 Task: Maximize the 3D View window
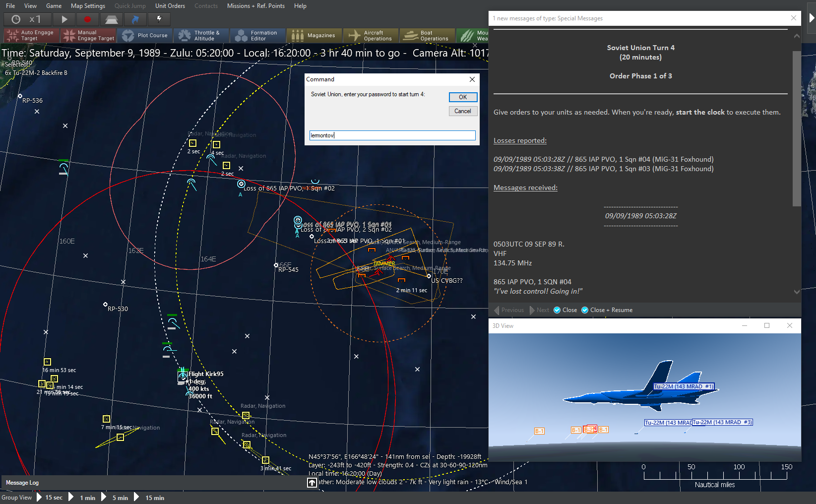pyautogui.click(x=767, y=325)
